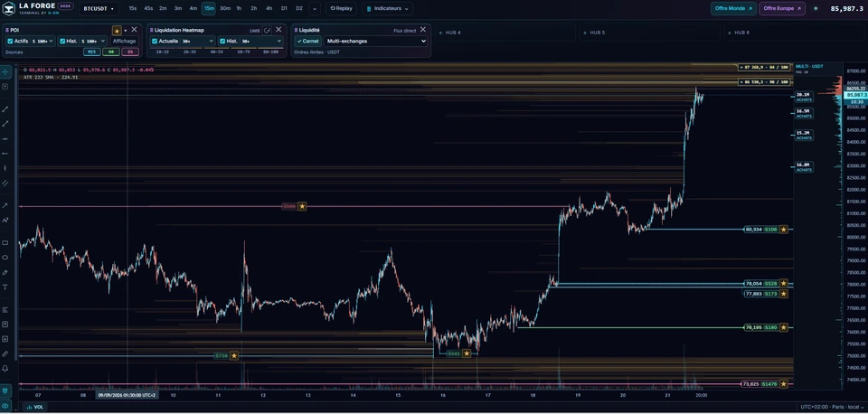The width and height of the screenshot is (868, 414).
Task: Select the ruler measure tool
Action: click(x=5, y=353)
